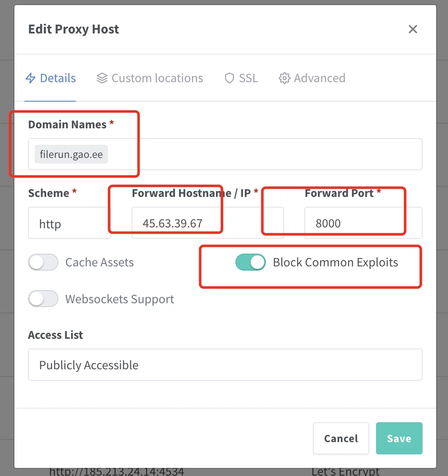Disable Block Common Exploits switch
Viewport: 448px width, 476px height.
251,263
